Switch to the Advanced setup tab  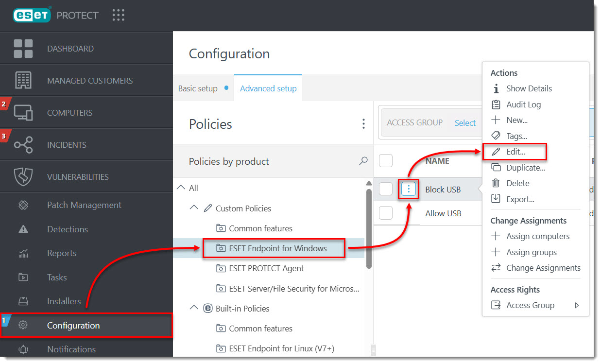tap(268, 88)
